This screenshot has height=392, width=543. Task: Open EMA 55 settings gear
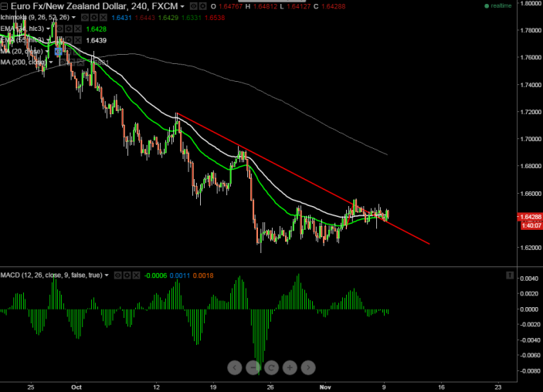(x=69, y=40)
